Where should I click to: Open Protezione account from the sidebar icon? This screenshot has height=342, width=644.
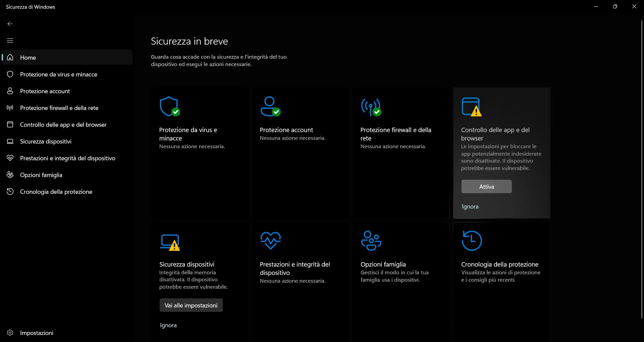point(10,91)
